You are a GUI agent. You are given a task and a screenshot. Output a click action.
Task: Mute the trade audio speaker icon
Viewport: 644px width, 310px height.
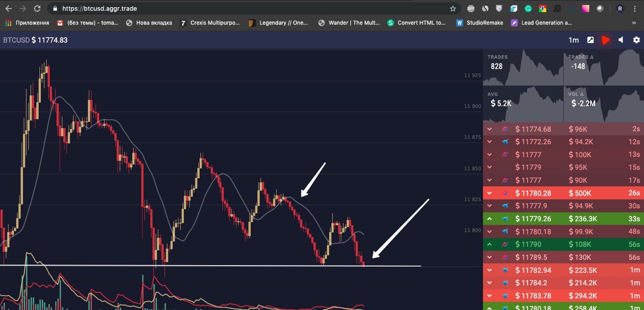621,40
